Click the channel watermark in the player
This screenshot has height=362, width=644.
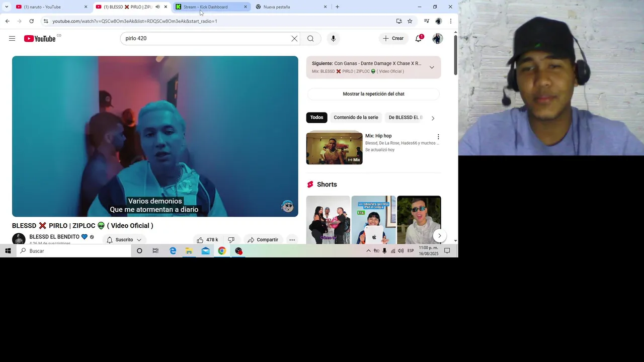(x=287, y=206)
